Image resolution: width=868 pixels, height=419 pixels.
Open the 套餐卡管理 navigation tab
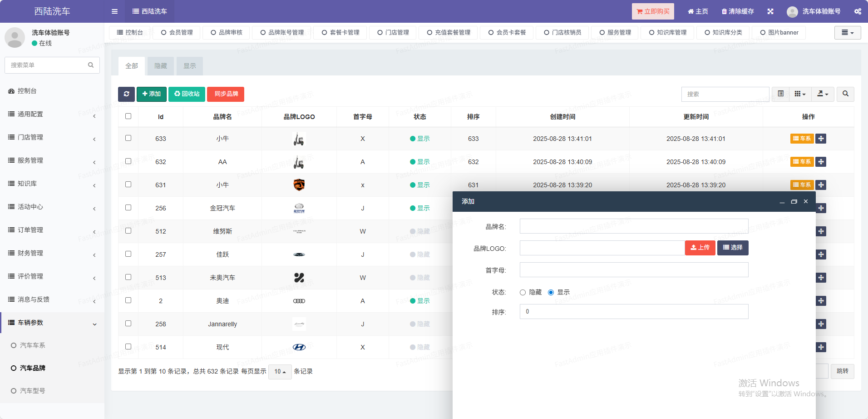tap(340, 33)
